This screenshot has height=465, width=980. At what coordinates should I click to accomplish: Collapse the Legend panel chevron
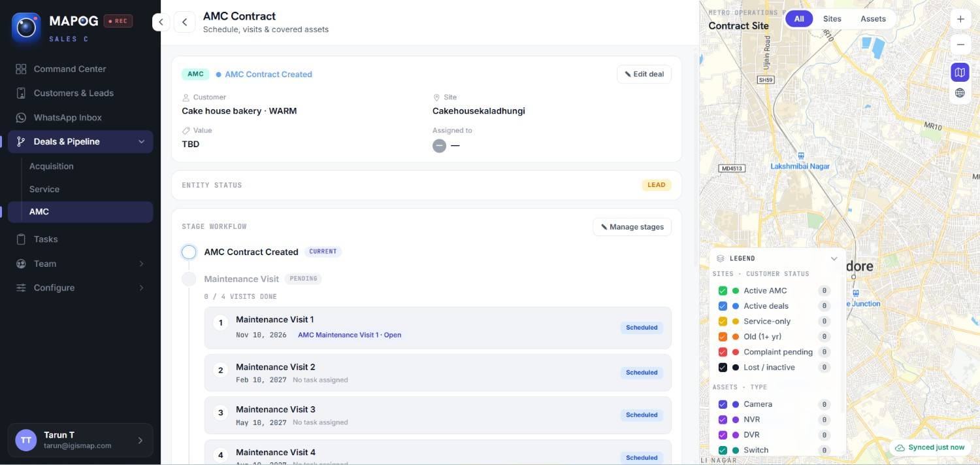pos(834,259)
